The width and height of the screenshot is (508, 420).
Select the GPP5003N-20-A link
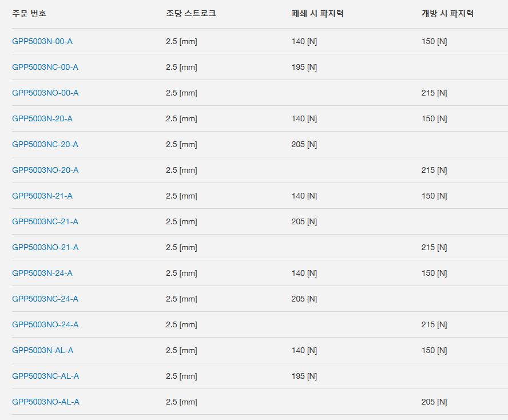click(x=42, y=118)
